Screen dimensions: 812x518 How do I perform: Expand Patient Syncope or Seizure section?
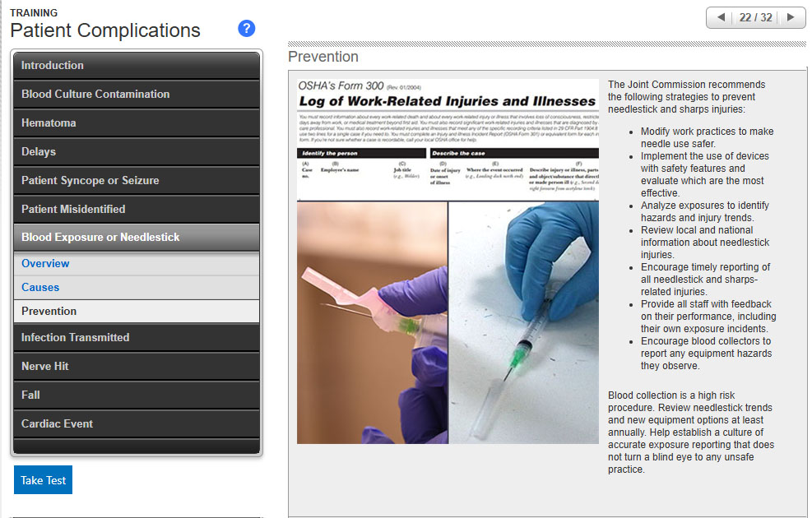click(x=136, y=181)
